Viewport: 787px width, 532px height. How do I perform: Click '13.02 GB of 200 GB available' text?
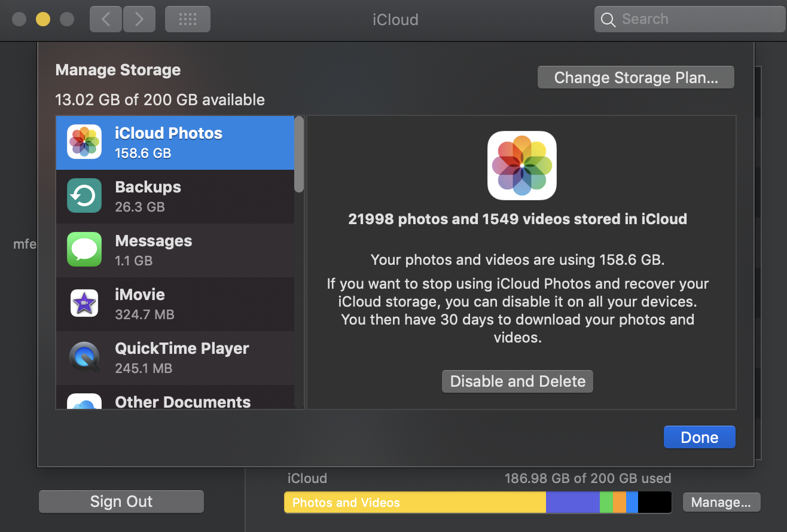(160, 100)
